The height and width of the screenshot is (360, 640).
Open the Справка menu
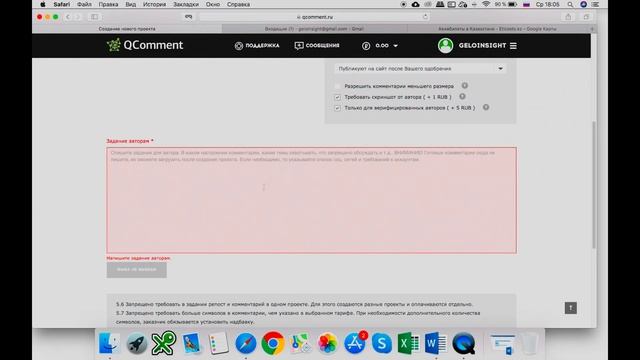(x=238, y=4)
